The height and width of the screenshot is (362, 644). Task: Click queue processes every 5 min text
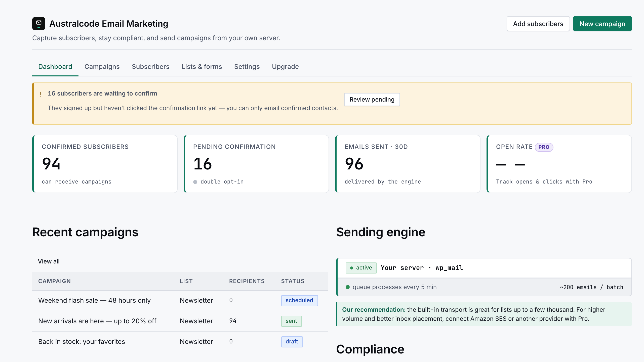point(394,287)
